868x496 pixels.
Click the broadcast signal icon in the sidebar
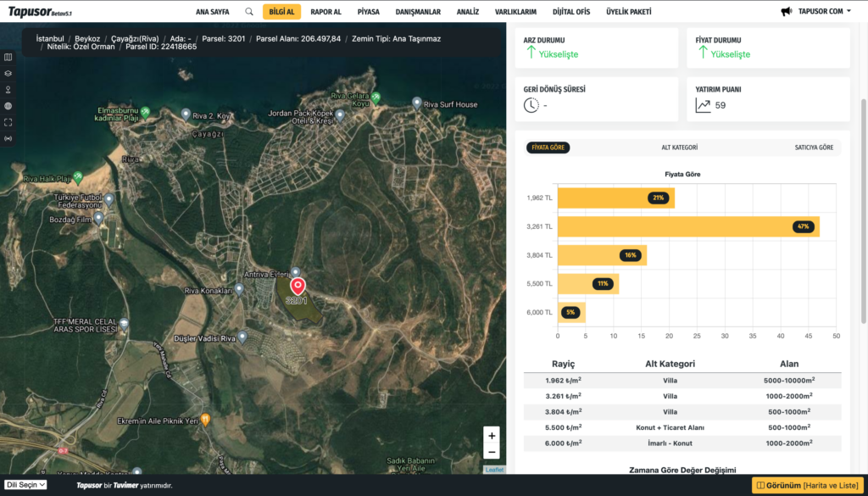(x=8, y=138)
